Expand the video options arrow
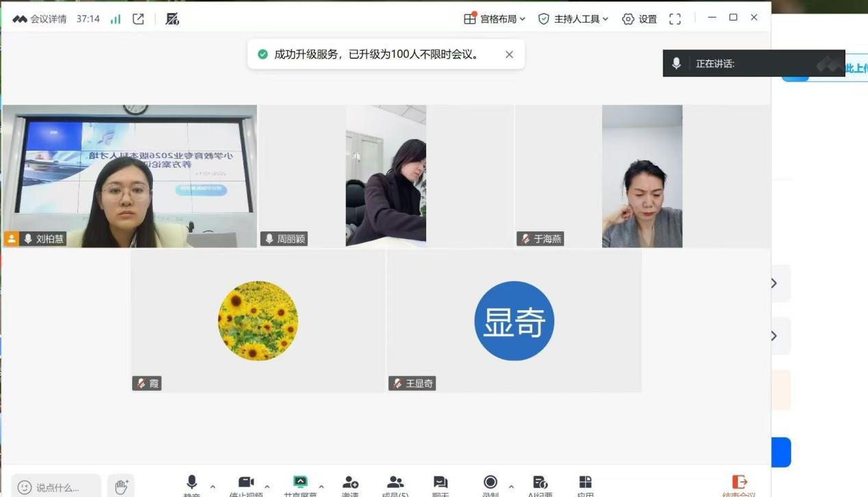 pyautogui.click(x=267, y=487)
